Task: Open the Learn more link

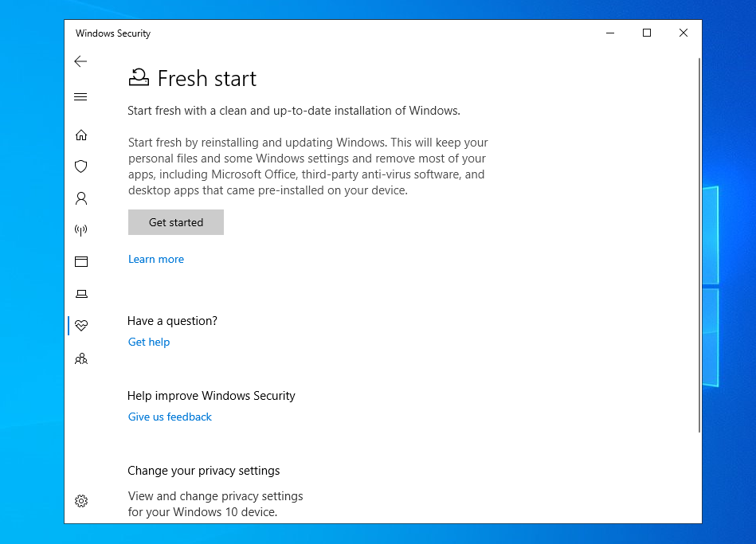Action: click(x=155, y=260)
